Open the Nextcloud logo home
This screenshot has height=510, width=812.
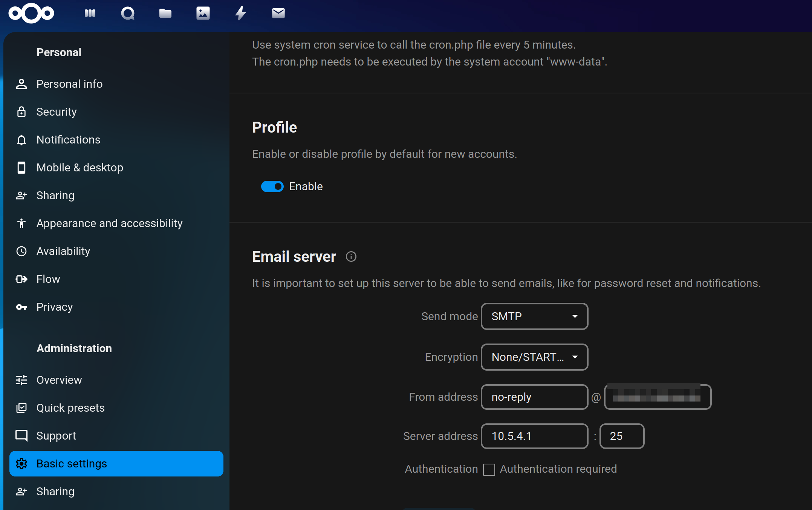pyautogui.click(x=31, y=14)
